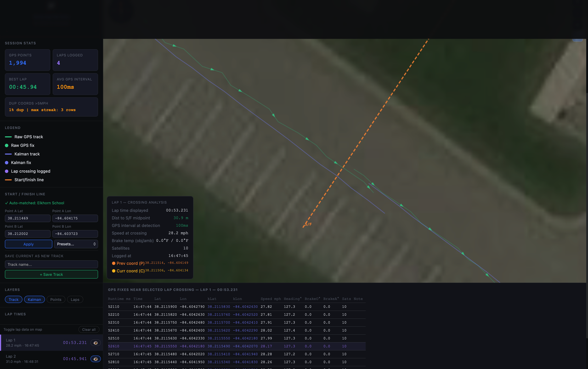Open the Presets dropdown

pyautogui.click(x=76, y=244)
